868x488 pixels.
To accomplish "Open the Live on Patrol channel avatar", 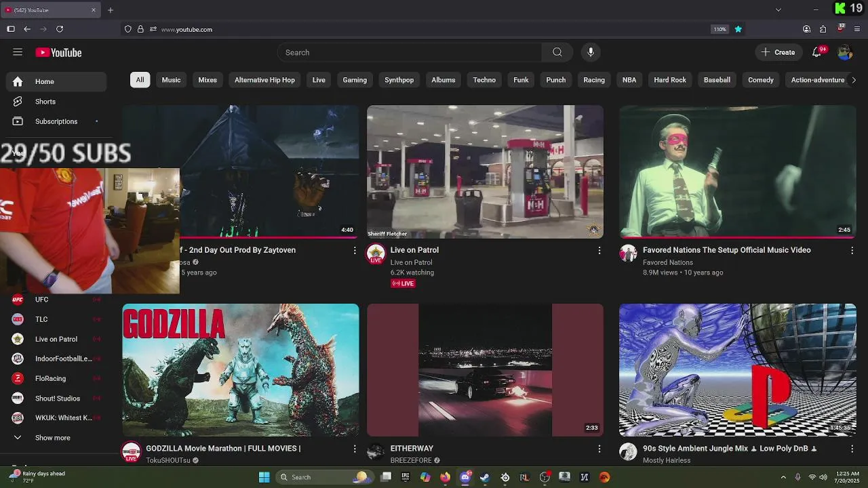I will click(x=376, y=254).
